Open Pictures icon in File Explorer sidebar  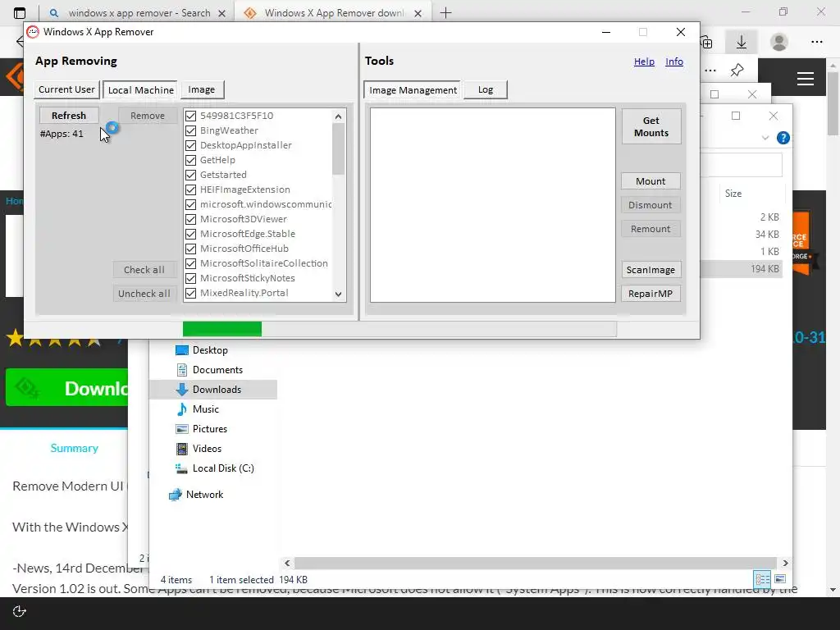[x=182, y=429]
